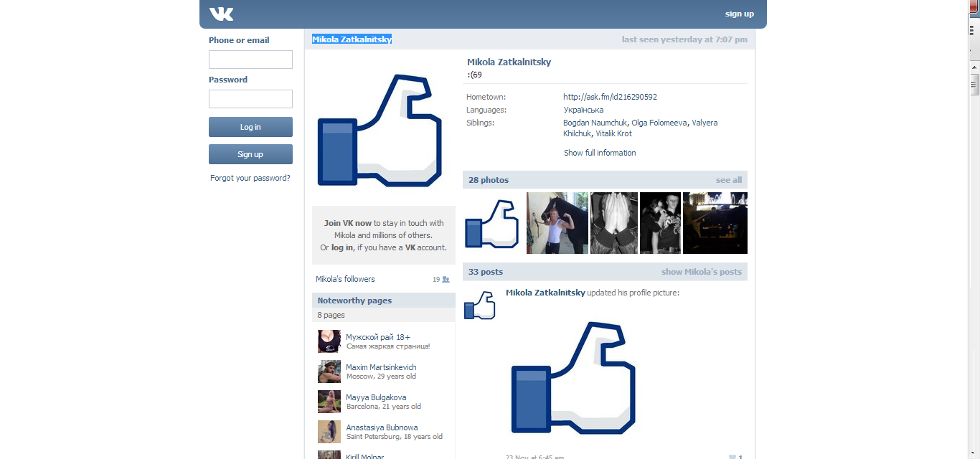980x459 pixels.
Task: Open Мужской рай 18+ page link
Action: tap(378, 337)
